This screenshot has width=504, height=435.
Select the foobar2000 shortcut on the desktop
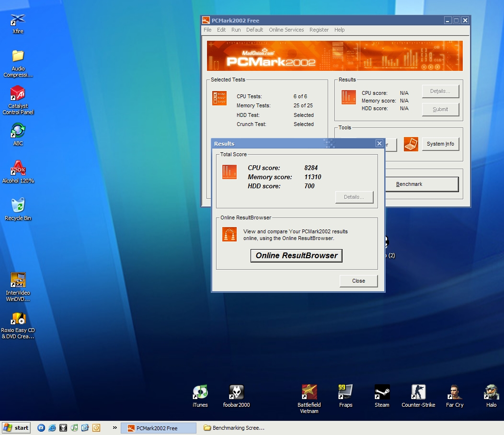236,396
